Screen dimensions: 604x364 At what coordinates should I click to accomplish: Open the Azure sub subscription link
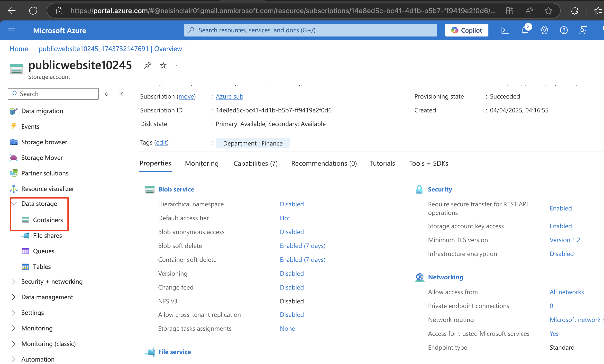tap(229, 96)
